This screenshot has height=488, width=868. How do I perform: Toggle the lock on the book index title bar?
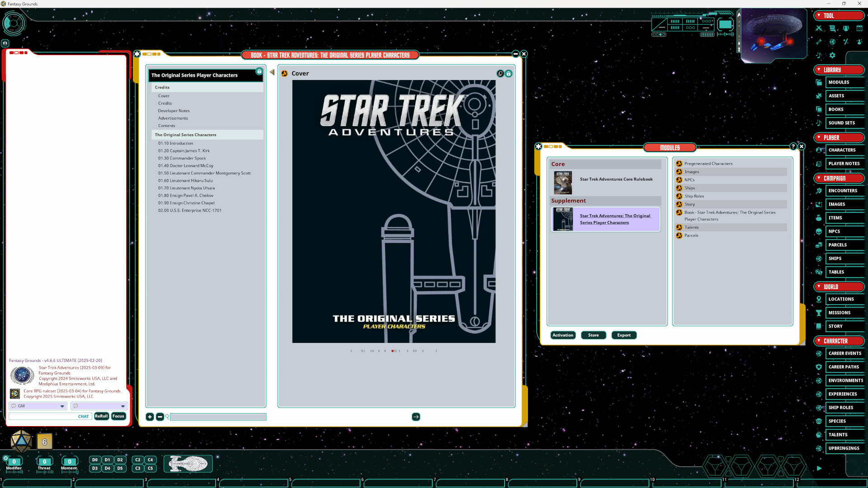(259, 71)
